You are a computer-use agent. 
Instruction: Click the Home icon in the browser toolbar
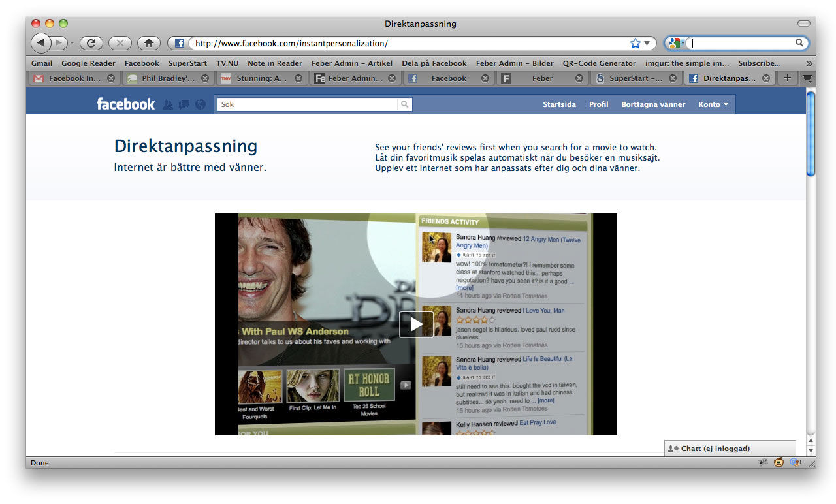pos(148,43)
